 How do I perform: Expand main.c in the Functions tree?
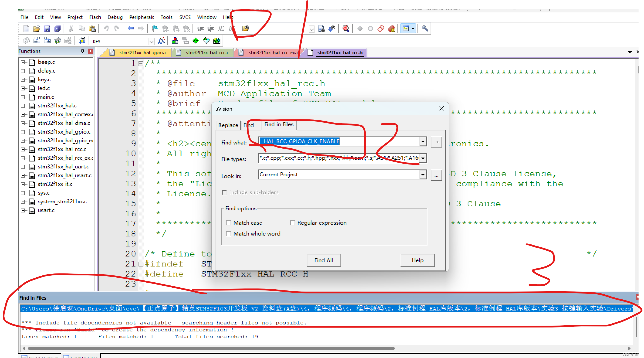23,97
